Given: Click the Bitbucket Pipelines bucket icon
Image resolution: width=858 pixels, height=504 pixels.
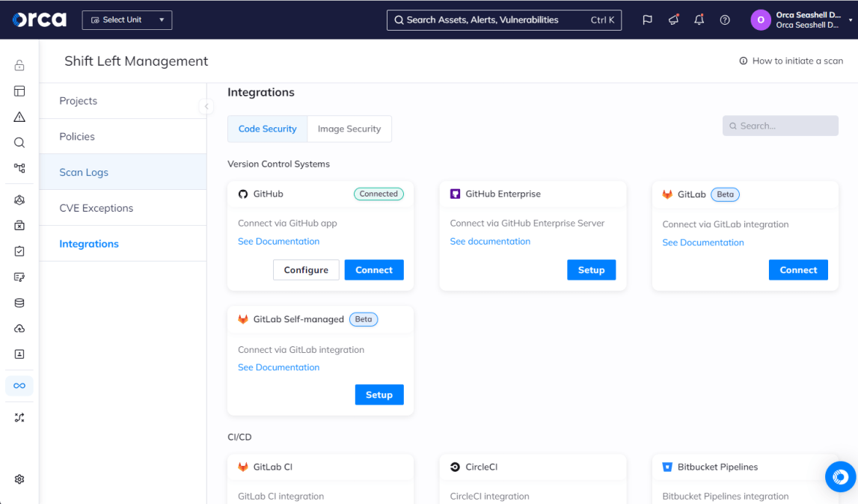Looking at the screenshot, I should (667, 467).
